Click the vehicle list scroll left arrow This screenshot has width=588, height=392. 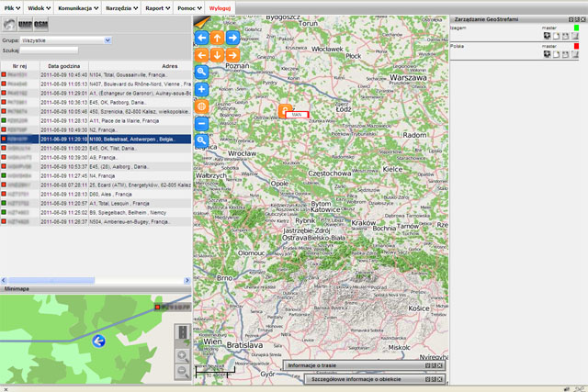click(4, 280)
